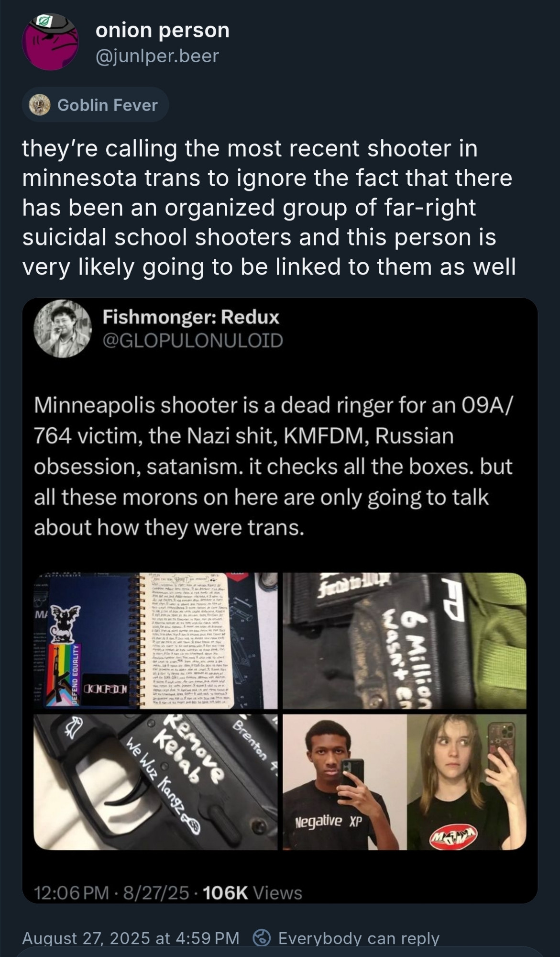
Task: Click the 12:06 PM · 8/27/25 timestamp
Action: [111, 893]
